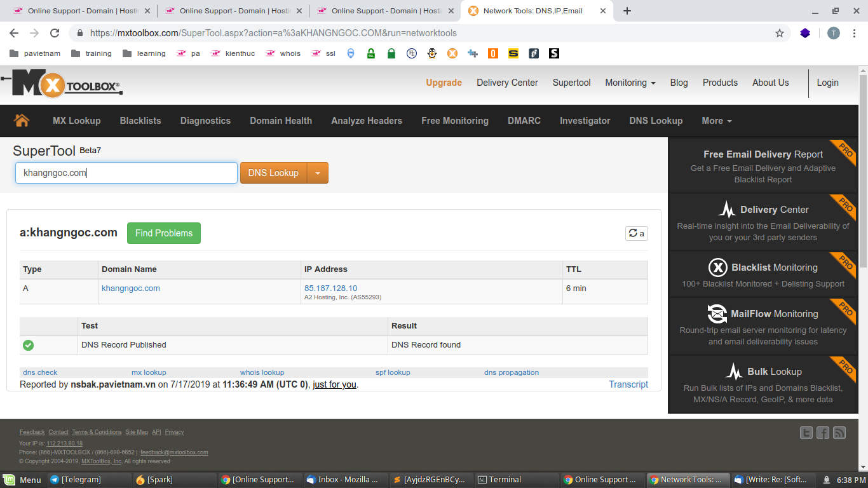The image size is (868, 488).
Task: Focus the SuperTool domain input field
Action: point(126,173)
